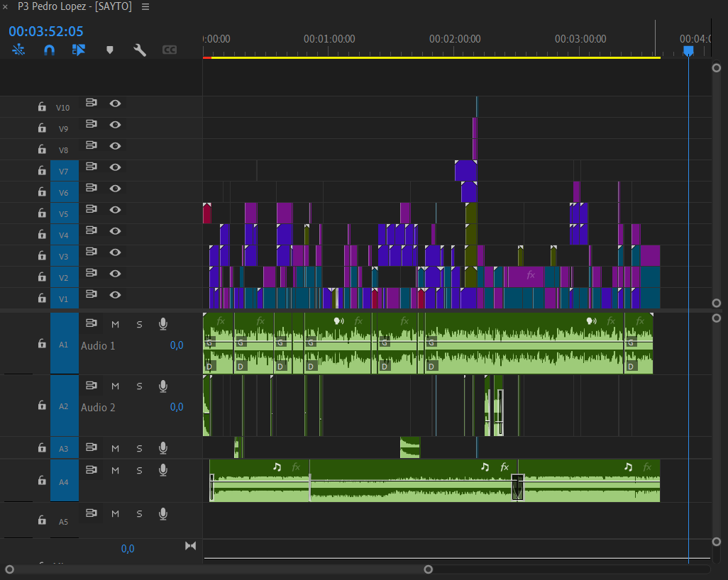Screen dimensions: 728x580
Task: Mute track A2
Action: 115,386
